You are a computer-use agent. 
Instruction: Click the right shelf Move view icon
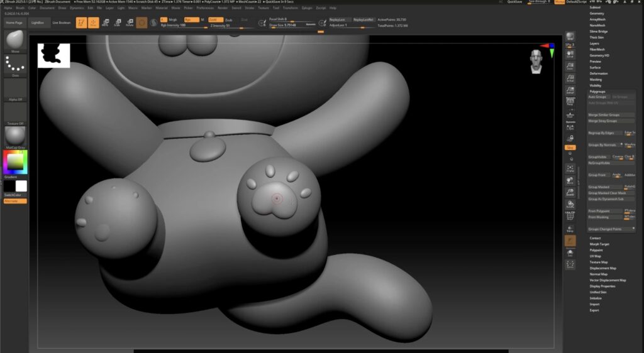click(x=570, y=181)
